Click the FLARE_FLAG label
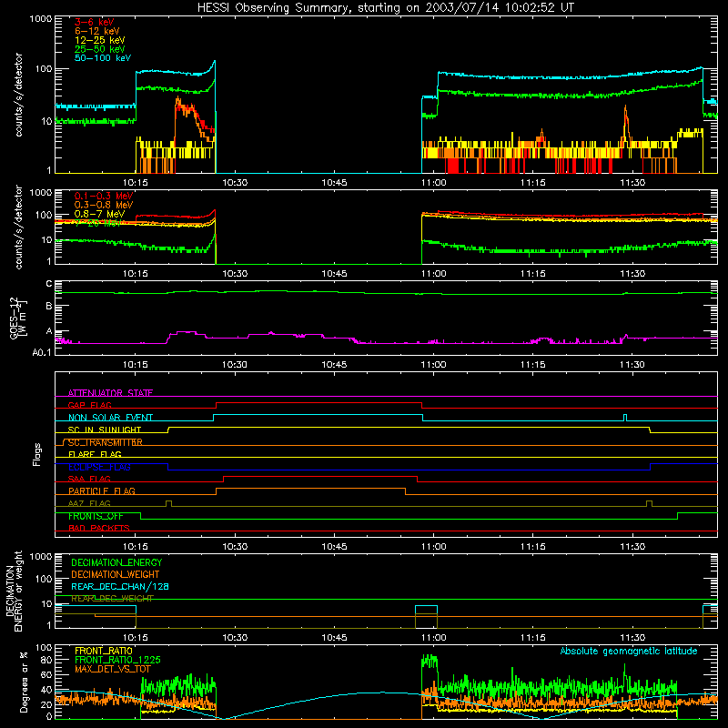 [95, 454]
